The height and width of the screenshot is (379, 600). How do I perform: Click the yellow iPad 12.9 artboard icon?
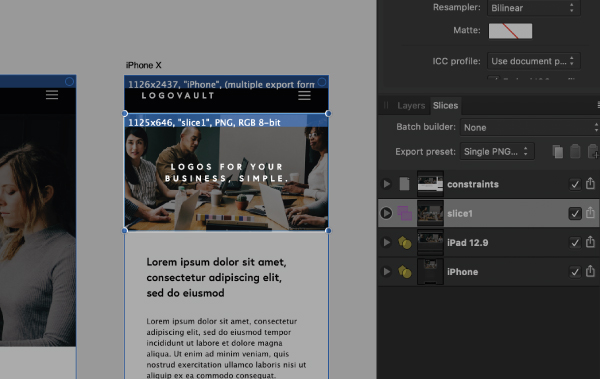click(404, 242)
